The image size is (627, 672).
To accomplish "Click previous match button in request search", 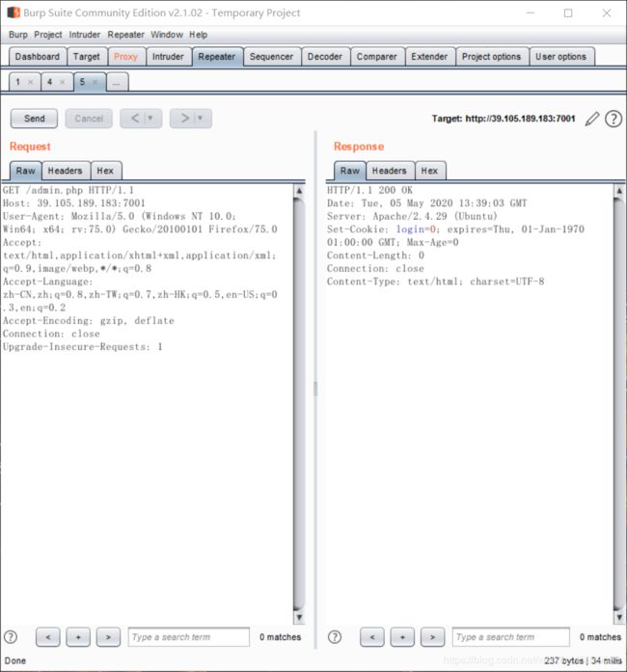I will pyautogui.click(x=48, y=637).
